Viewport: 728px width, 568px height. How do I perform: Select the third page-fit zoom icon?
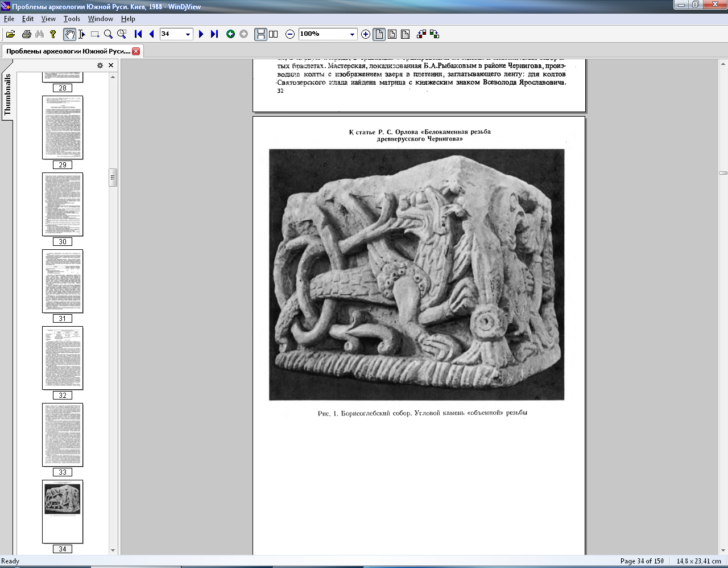pyautogui.click(x=405, y=34)
